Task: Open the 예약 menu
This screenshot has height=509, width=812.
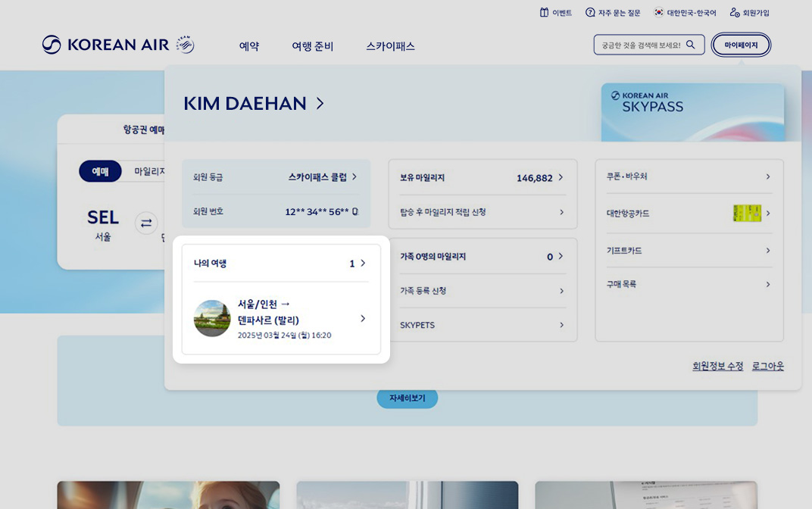Action: [x=249, y=45]
